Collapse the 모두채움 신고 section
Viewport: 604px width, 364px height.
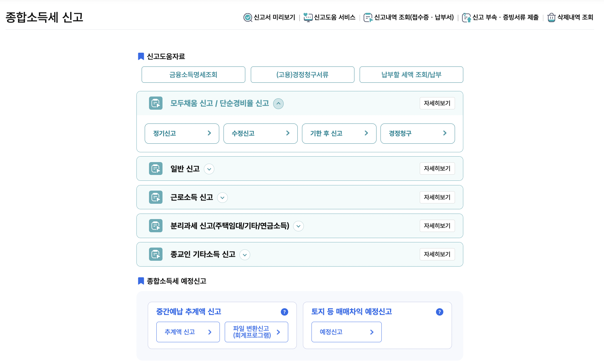[x=278, y=104]
